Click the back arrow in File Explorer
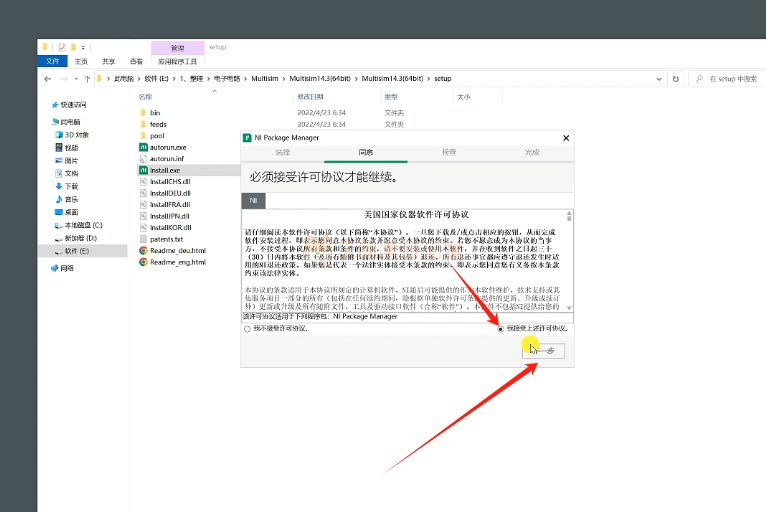This screenshot has height=512, width=766. pyautogui.click(x=48, y=78)
